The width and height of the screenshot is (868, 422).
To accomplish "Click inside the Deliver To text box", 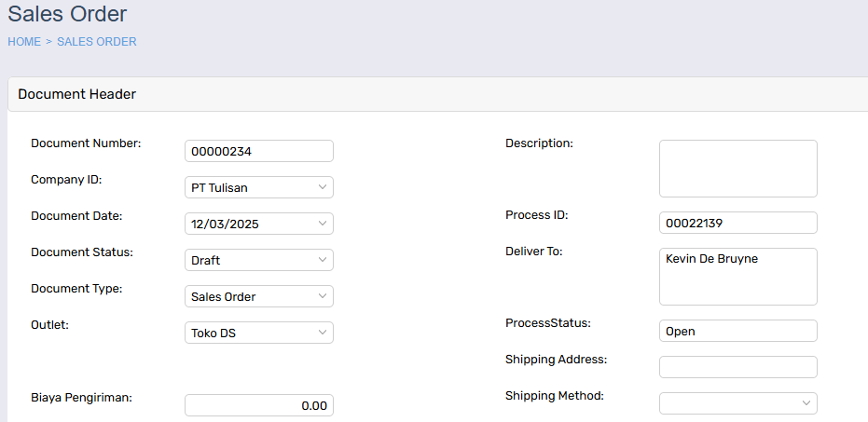I will point(737,277).
